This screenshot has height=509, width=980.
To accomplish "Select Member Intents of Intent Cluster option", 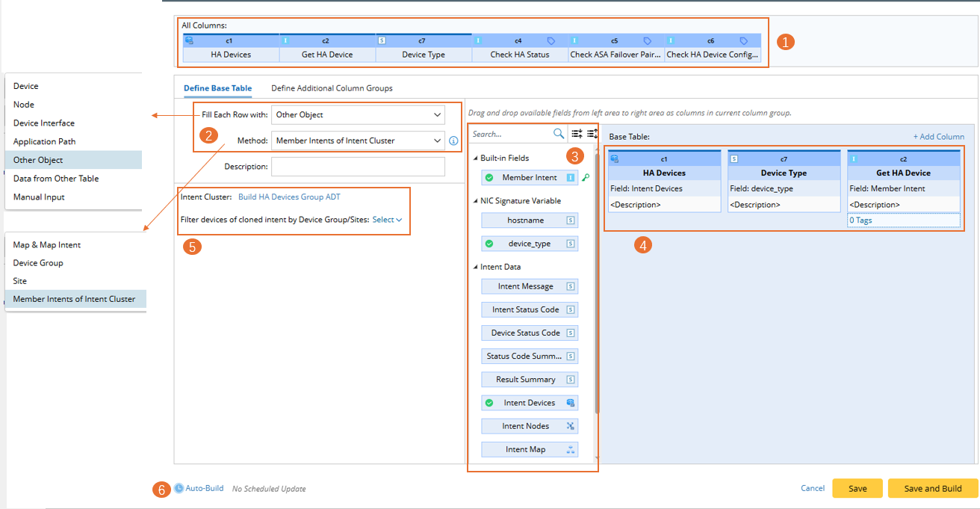I will [75, 299].
